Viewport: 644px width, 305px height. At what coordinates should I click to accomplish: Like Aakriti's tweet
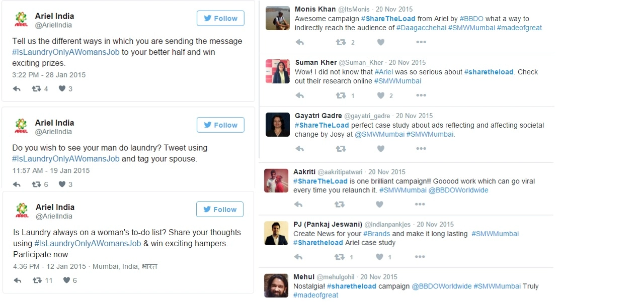(x=379, y=205)
